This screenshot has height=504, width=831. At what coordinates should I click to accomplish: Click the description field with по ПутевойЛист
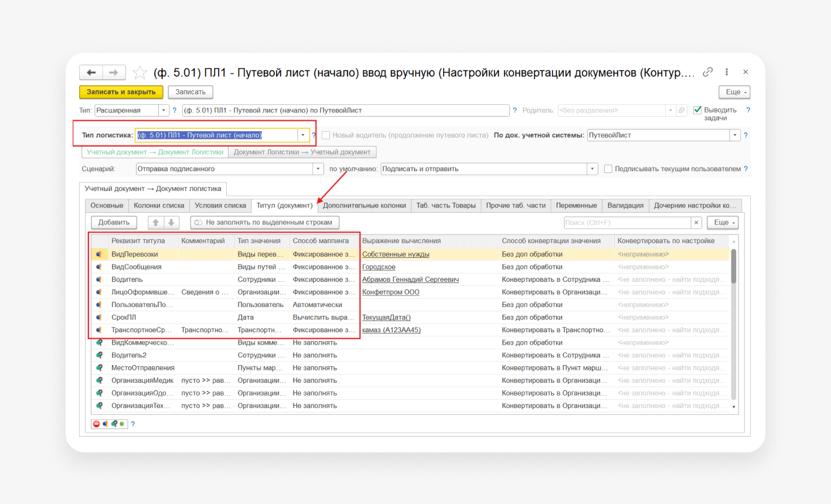(346, 110)
